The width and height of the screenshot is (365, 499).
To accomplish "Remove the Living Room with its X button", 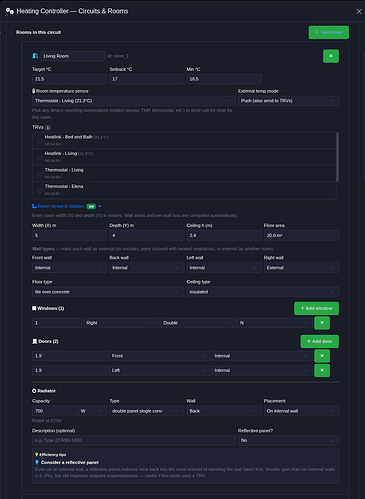I will [x=331, y=56].
